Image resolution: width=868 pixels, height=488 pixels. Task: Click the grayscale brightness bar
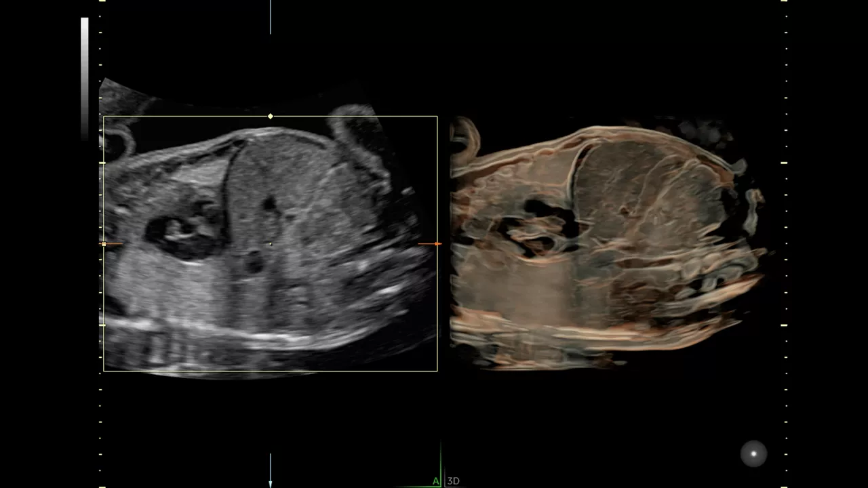85,78
